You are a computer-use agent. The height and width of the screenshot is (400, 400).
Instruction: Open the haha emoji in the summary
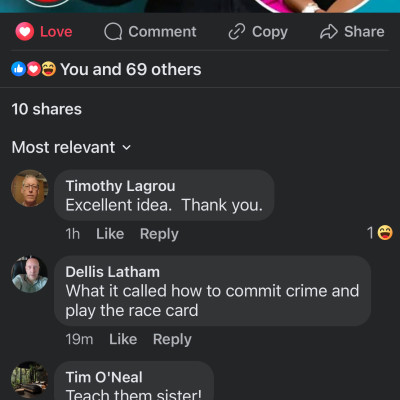click(x=48, y=69)
